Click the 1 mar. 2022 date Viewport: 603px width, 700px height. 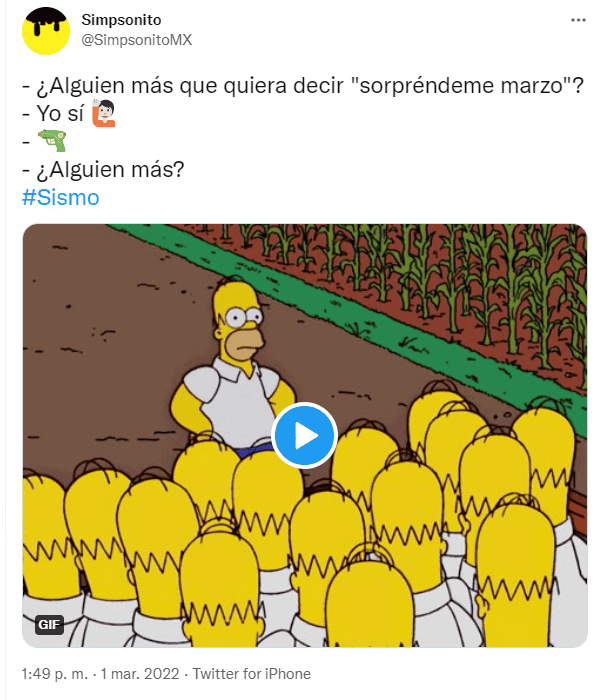tap(140, 674)
